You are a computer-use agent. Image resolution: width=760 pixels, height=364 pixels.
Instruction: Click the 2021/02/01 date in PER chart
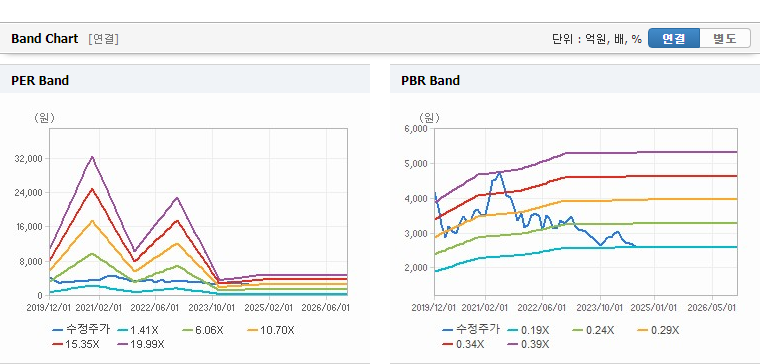99,308
